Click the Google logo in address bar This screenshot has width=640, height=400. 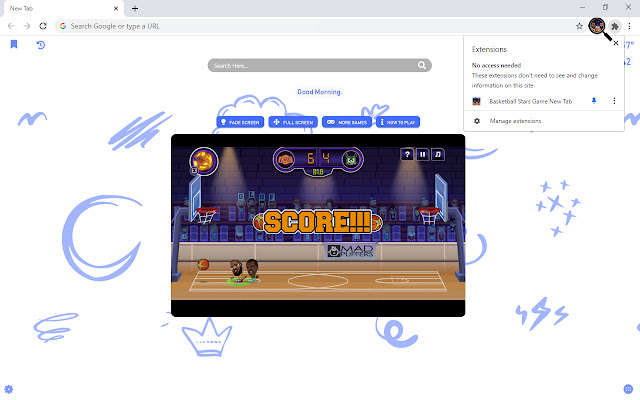(x=63, y=26)
